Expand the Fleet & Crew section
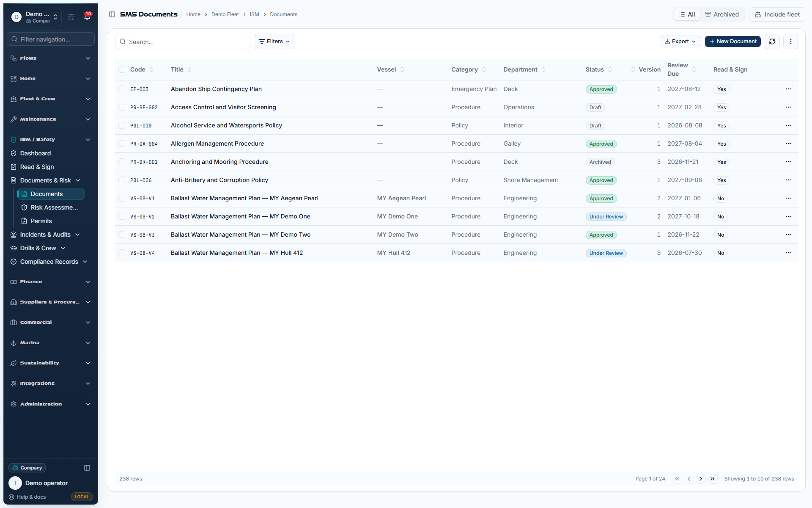 pos(51,99)
